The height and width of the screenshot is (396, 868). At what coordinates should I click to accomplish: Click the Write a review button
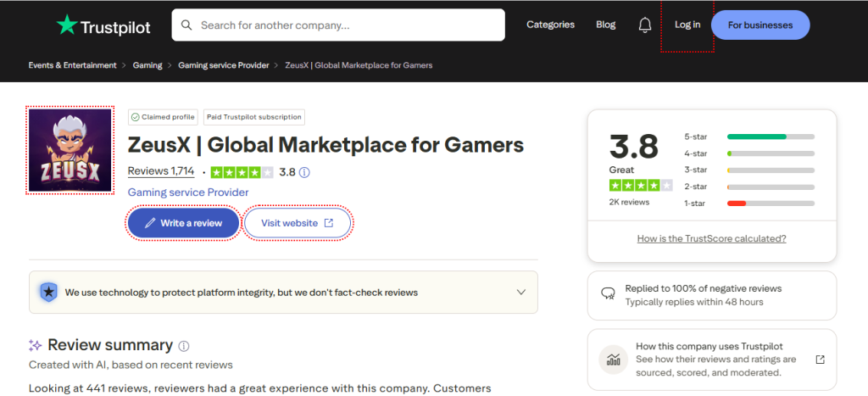pos(183,223)
